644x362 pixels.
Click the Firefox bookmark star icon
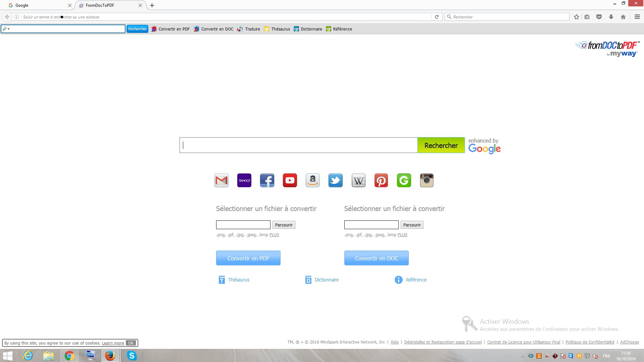tap(577, 17)
